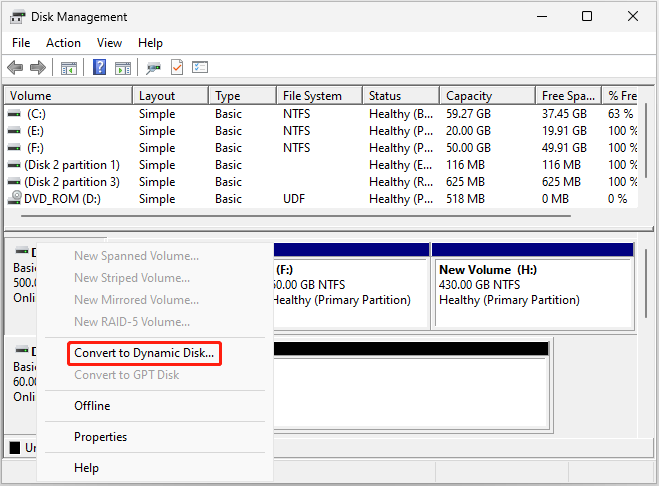Click the Settings list toolbar icon
Image resolution: width=659 pixels, height=486 pixels.
[200, 68]
